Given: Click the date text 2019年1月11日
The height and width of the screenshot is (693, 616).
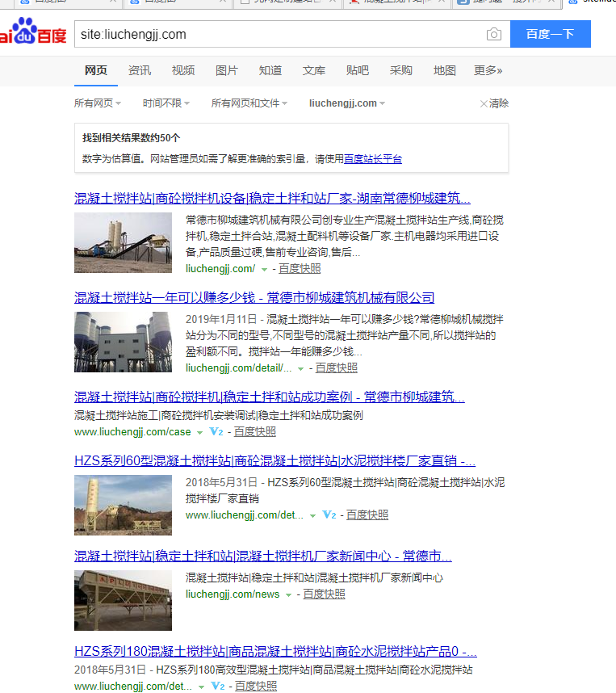Looking at the screenshot, I should (x=221, y=320).
